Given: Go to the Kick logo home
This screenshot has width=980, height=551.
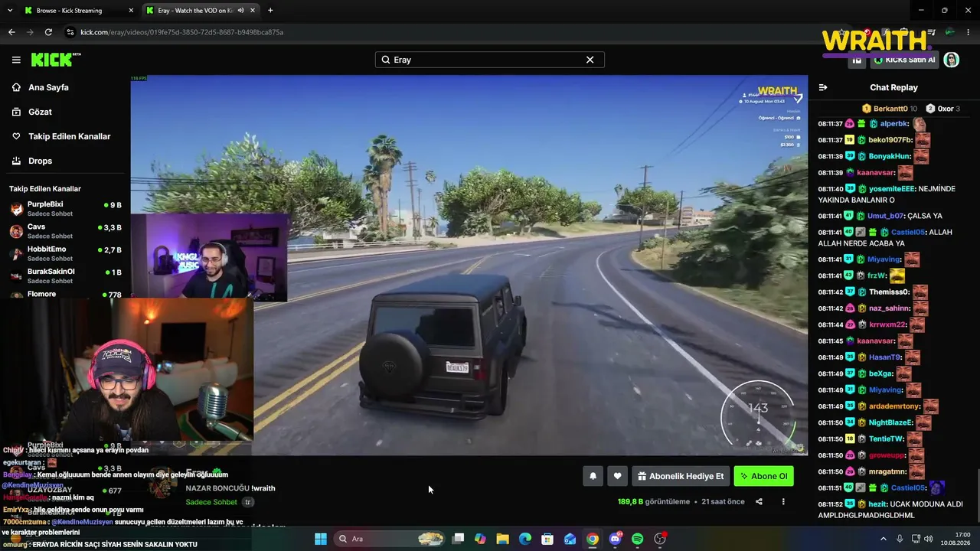Looking at the screenshot, I should click(55, 60).
